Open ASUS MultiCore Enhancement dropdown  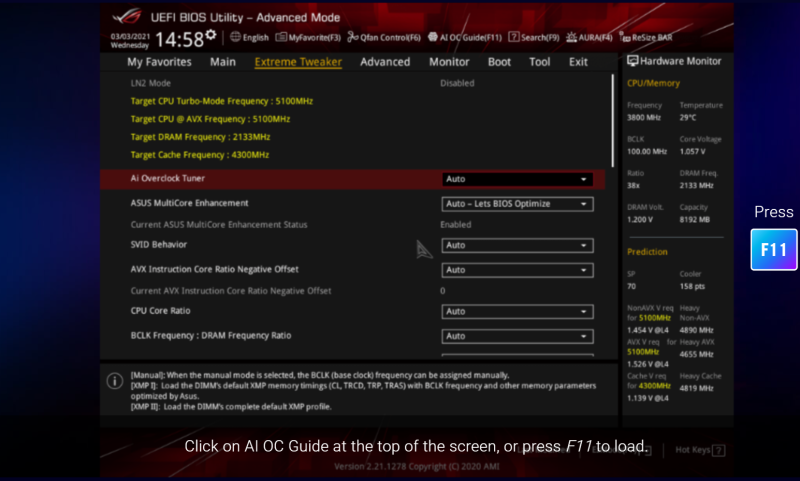(x=517, y=204)
